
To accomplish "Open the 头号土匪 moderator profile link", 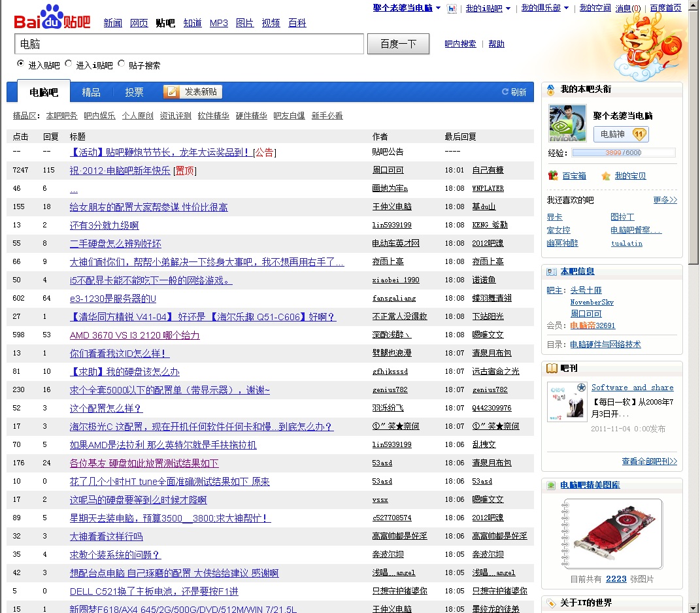I will 586,290.
